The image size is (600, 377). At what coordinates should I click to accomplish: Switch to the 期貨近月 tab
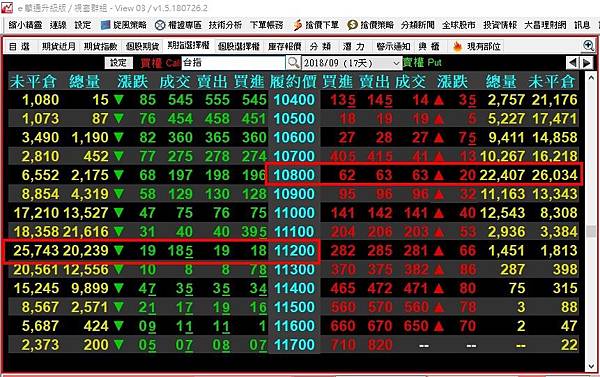pos(59,47)
